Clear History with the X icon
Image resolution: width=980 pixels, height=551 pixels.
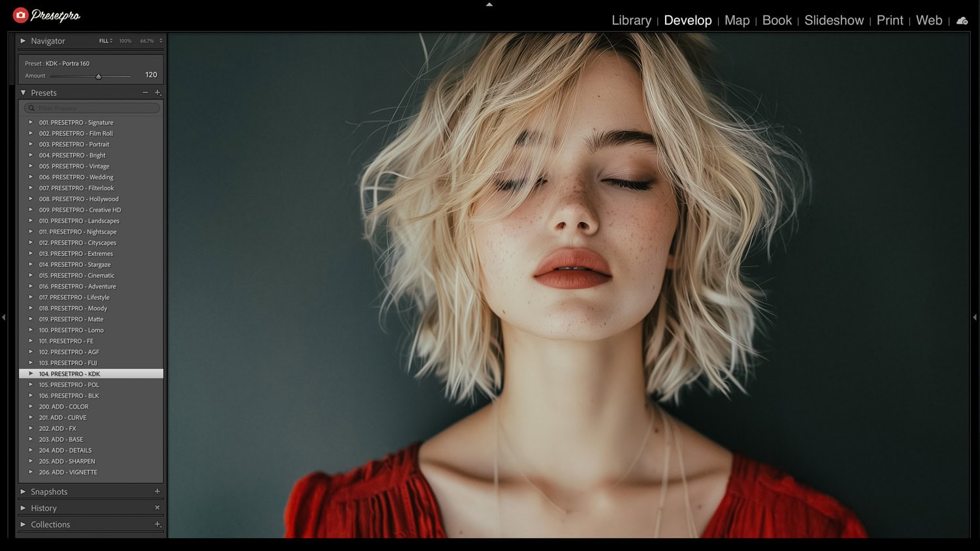point(157,507)
